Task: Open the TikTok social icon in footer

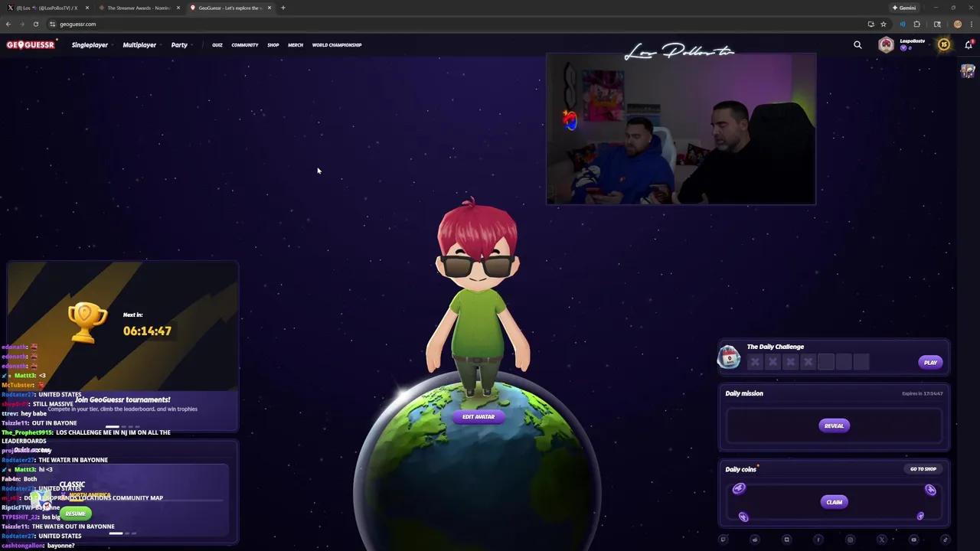Action: (x=945, y=540)
